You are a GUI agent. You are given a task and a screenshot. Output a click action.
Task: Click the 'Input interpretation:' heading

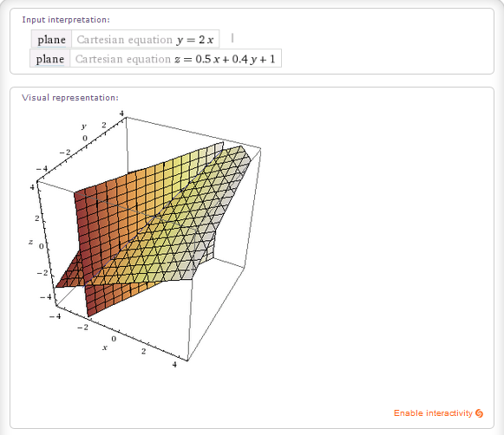point(66,20)
